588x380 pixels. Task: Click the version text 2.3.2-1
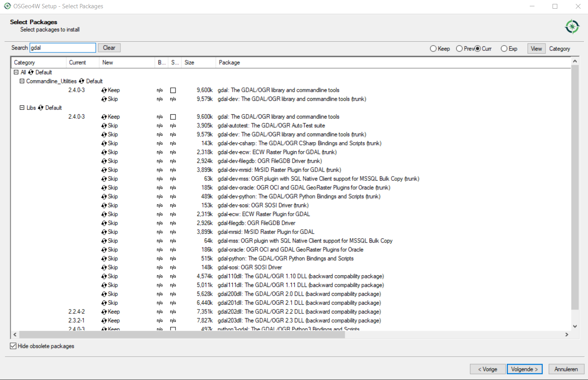pyautogui.click(x=76, y=321)
